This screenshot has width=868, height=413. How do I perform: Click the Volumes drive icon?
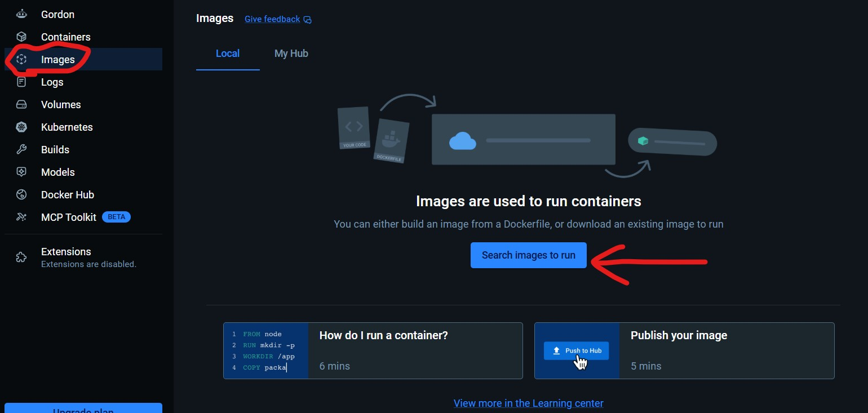coord(21,104)
